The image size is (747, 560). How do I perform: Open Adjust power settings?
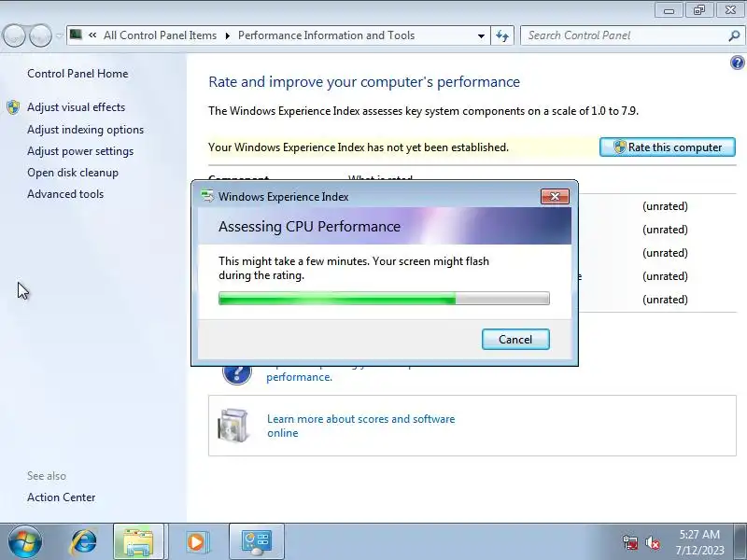(80, 151)
